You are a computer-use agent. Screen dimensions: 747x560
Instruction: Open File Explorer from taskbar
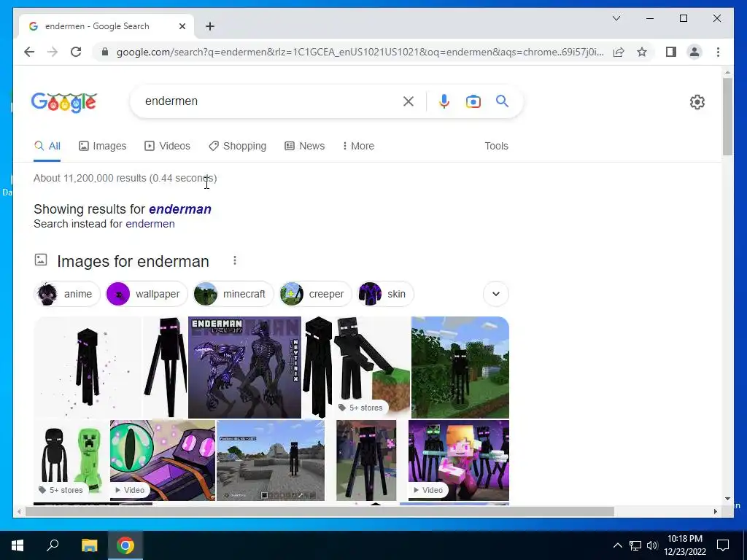click(89, 545)
